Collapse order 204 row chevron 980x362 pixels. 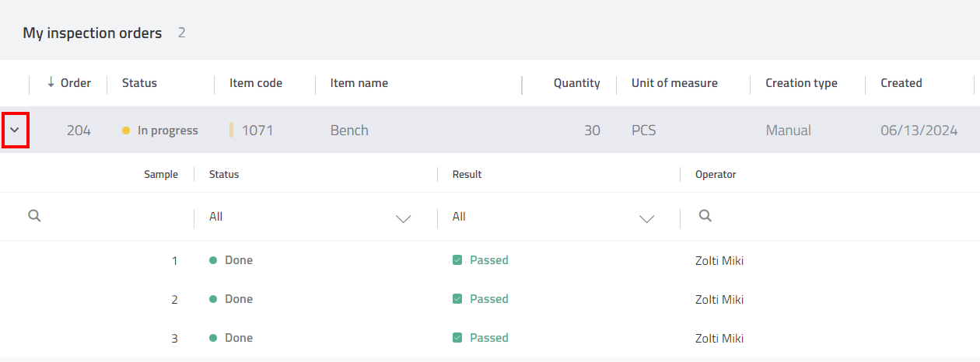15,131
